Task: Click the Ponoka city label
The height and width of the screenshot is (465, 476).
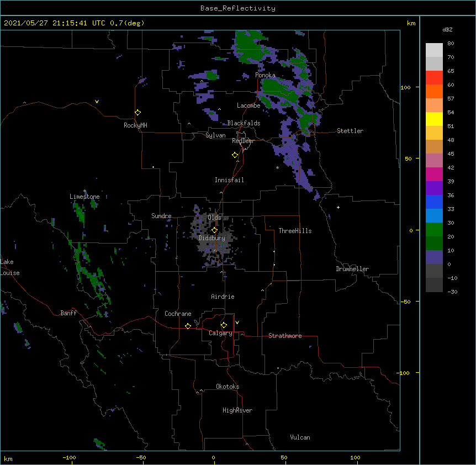Action: [265, 75]
